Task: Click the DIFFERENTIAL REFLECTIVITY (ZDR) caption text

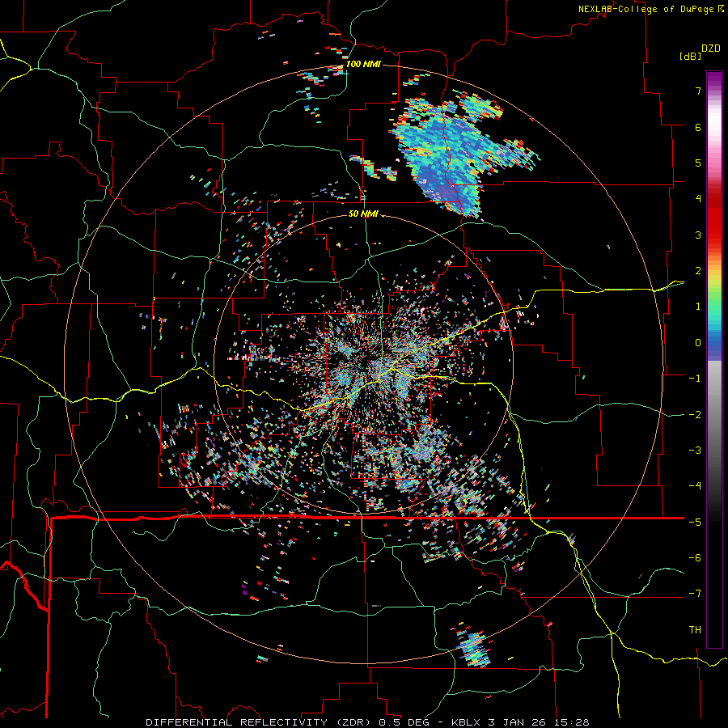Action: [x=260, y=722]
